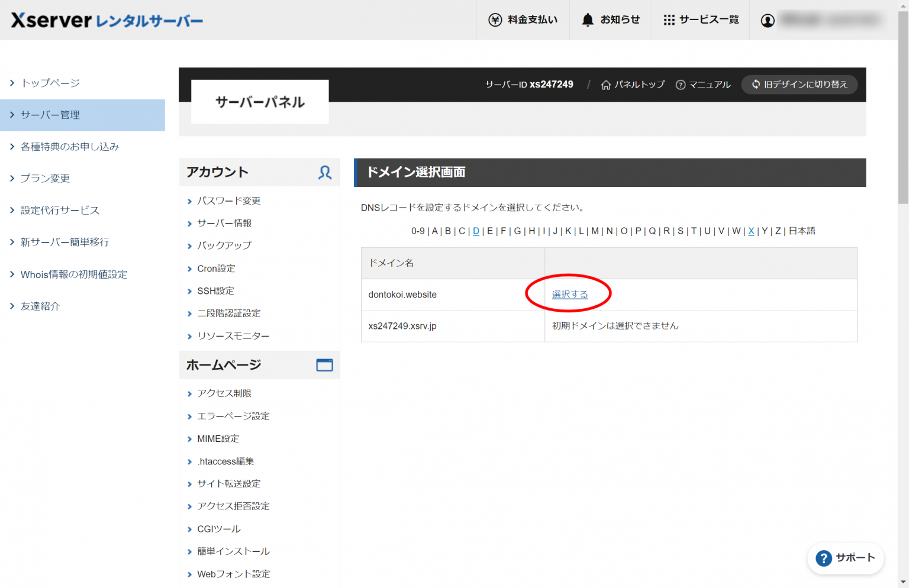Open プラン変更 in the sidebar

44,178
